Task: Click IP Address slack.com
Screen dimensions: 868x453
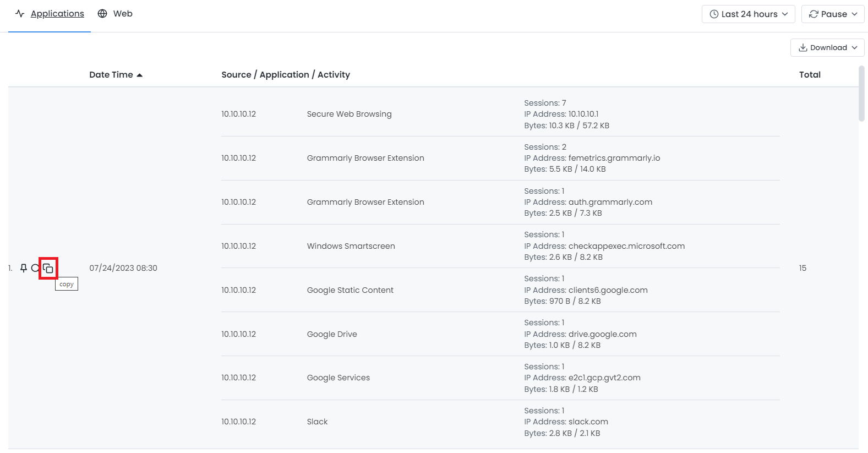Action: pyautogui.click(x=566, y=422)
